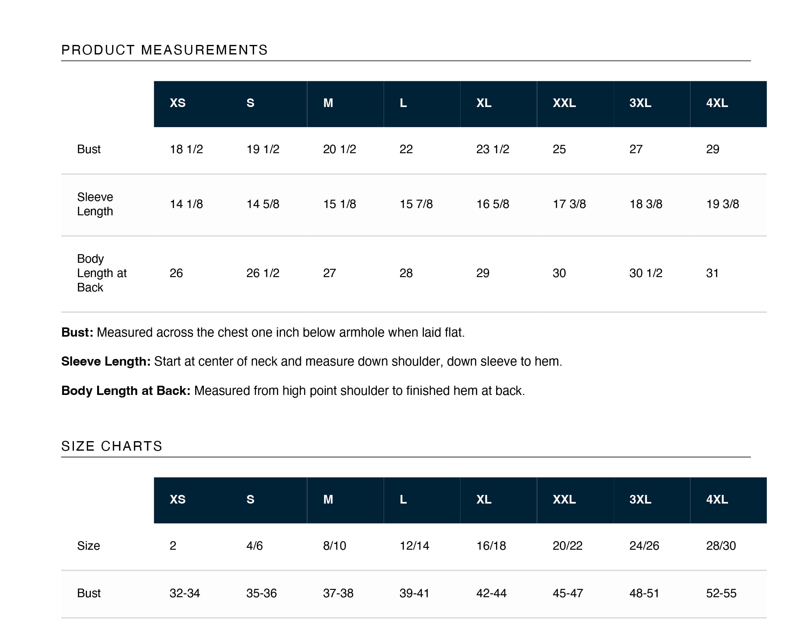Click the 18 1/2 bust measurement cell
The height and width of the screenshot is (644, 812).
186,149
